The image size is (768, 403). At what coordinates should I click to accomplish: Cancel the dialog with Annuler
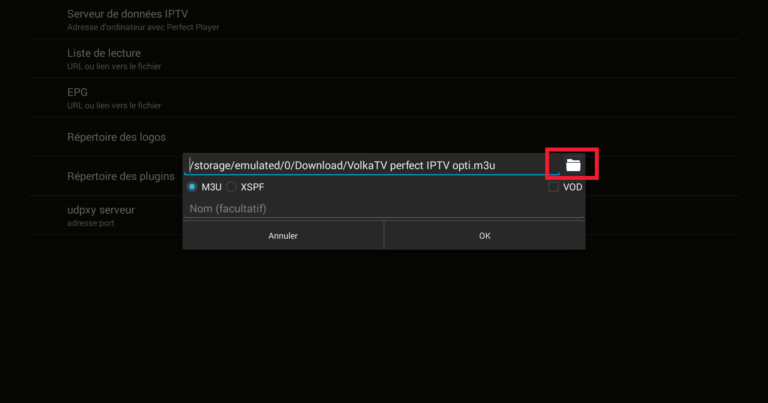(x=283, y=236)
